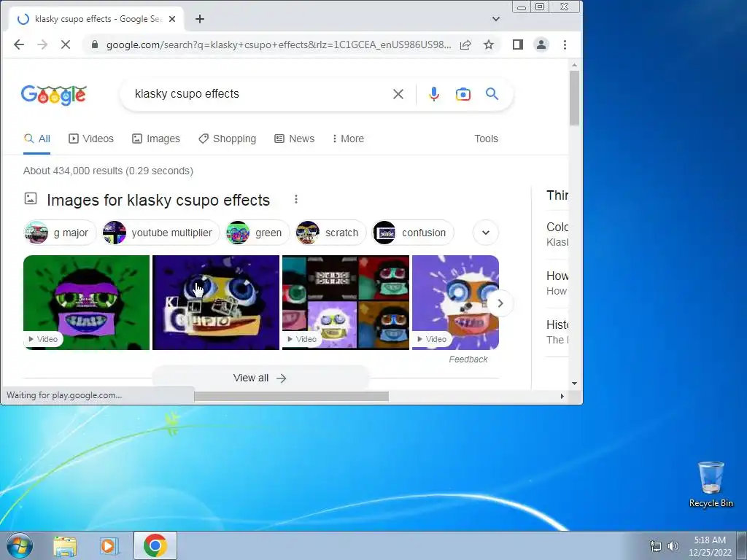
Task: Filter images by scratch chip
Action: [330, 233]
